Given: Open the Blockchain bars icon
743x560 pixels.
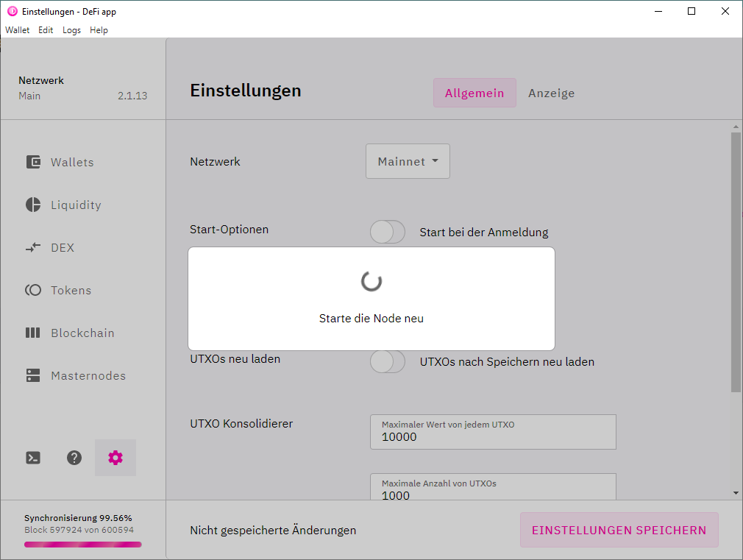Looking at the screenshot, I should [33, 333].
